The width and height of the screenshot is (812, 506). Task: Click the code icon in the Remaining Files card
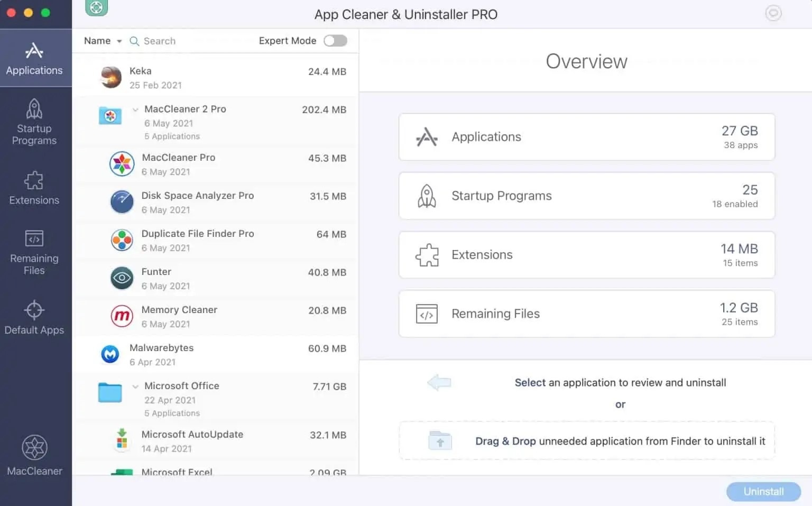[427, 314]
